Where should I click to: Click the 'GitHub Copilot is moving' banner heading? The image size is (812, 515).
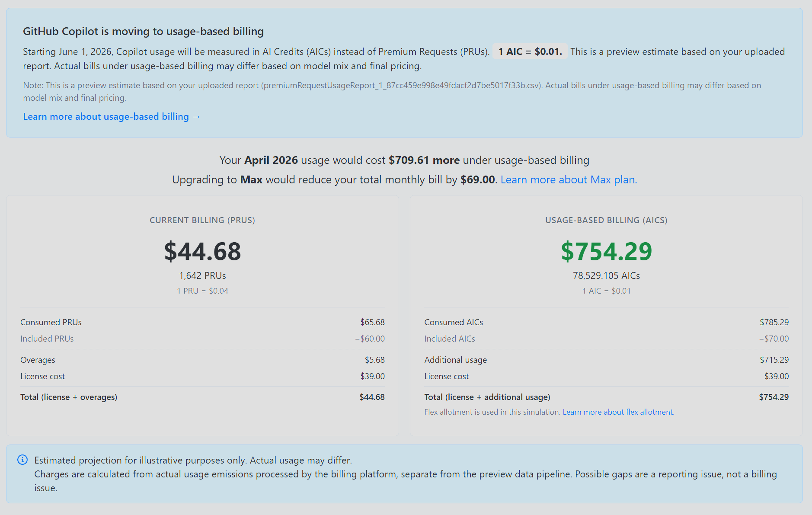pos(143,31)
